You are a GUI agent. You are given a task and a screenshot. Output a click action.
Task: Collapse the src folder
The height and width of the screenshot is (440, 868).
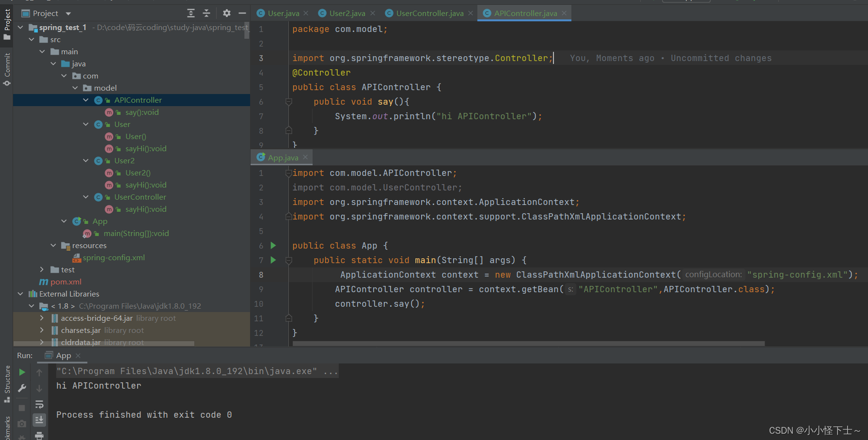pos(32,39)
